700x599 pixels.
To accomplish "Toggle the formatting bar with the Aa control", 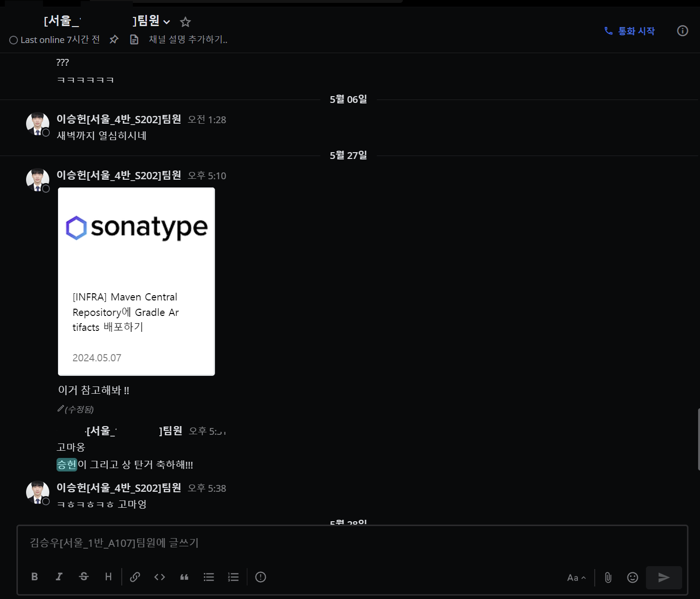I will click(576, 578).
